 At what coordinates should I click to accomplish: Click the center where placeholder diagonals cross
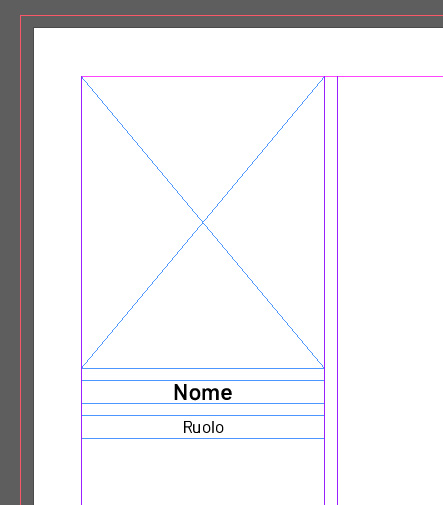(203, 222)
